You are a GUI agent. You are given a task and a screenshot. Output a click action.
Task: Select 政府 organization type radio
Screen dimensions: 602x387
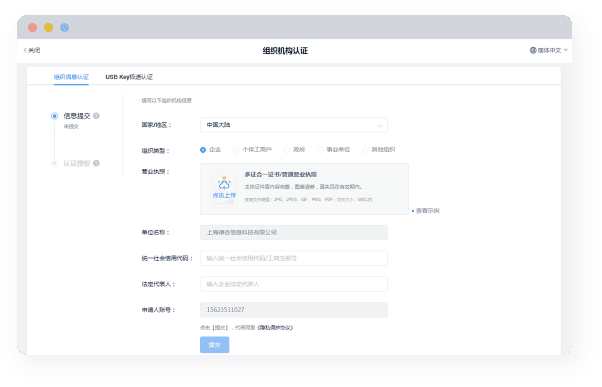tap(287, 150)
